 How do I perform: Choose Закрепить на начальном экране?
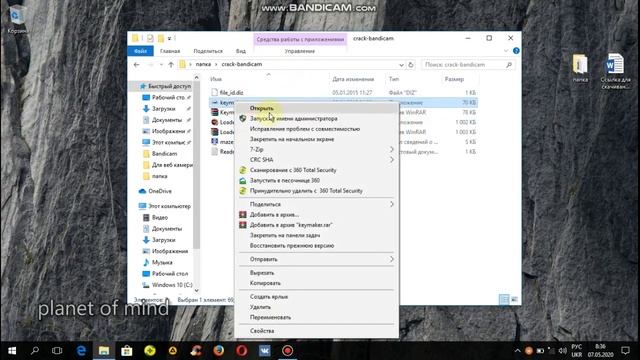click(292, 139)
